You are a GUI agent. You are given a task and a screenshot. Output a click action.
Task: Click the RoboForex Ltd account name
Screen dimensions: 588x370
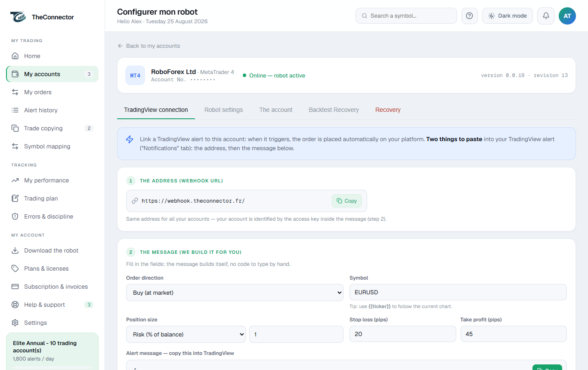tap(173, 72)
